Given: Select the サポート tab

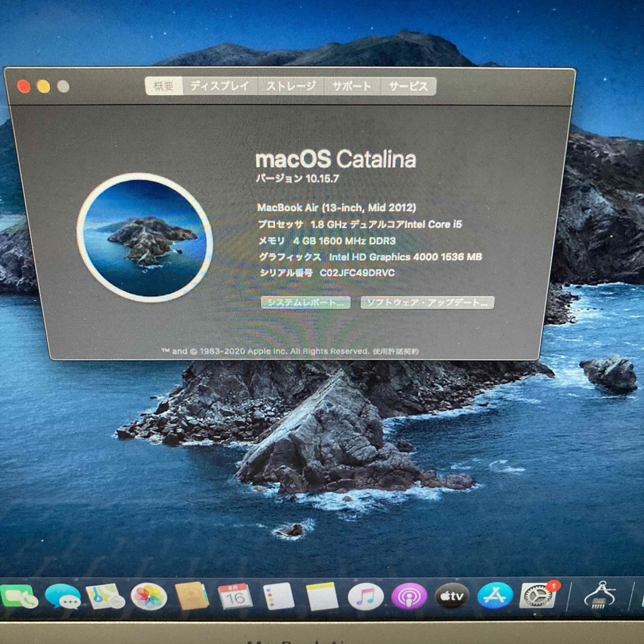Looking at the screenshot, I should [x=352, y=86].
